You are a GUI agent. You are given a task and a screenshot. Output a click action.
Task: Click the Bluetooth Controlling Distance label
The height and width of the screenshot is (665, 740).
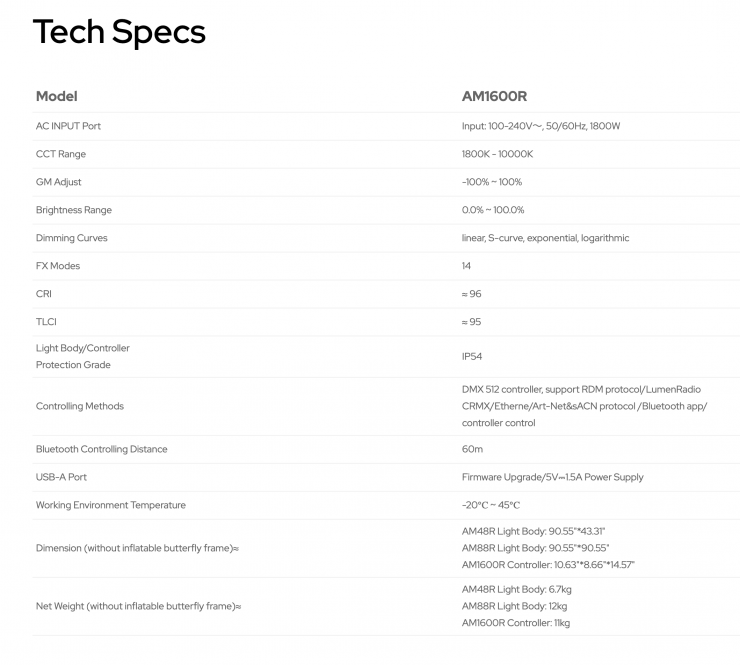[102, 449]
